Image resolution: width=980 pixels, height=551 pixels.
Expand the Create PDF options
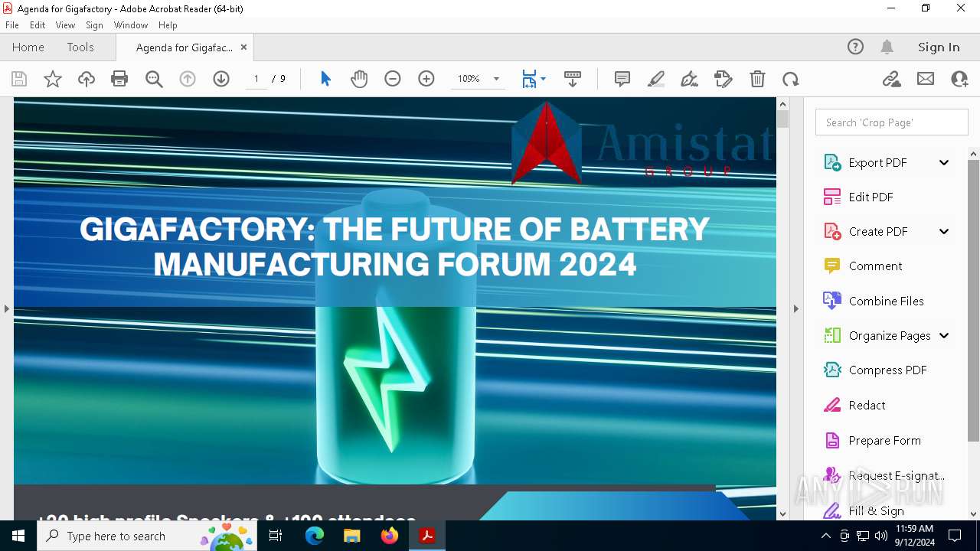944,231
